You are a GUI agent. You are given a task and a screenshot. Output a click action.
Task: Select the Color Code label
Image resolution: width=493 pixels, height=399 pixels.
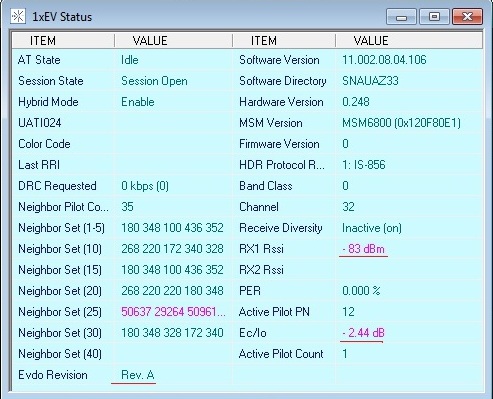pos(44,144)
